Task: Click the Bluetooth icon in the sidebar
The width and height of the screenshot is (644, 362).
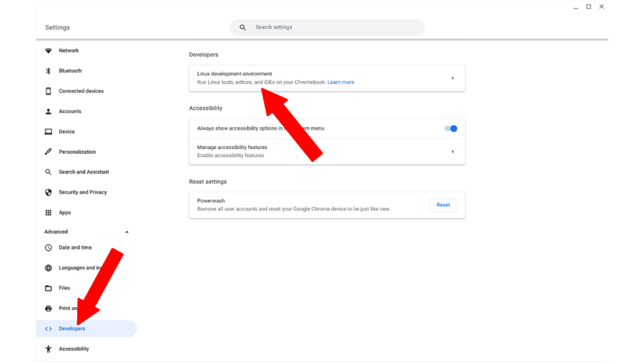Action: (48, 70)
